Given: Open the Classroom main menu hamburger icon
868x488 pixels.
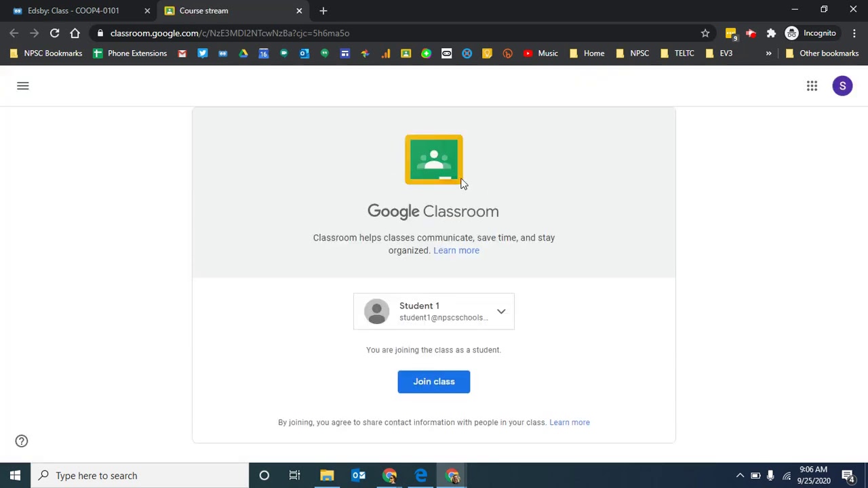Looking at the screenshot, I should [x=23, y=85].
